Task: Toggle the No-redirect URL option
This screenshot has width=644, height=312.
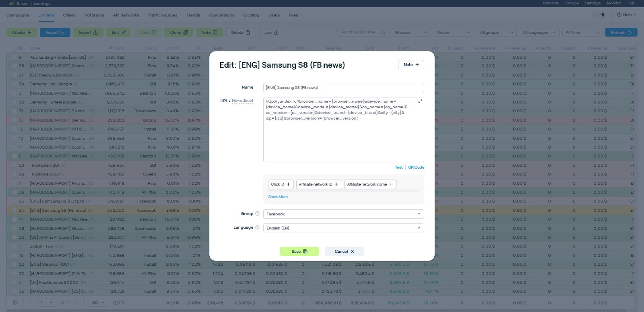Action: [242, 101]
